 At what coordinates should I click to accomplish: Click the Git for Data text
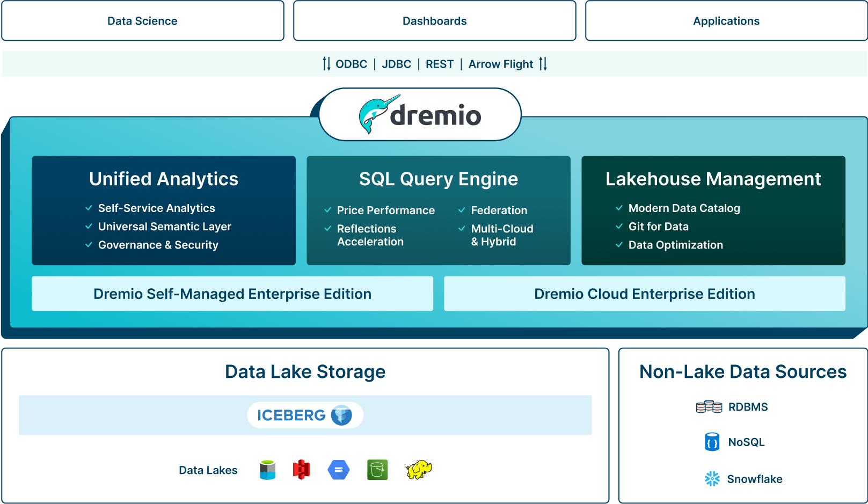click(x=659, y=227)
